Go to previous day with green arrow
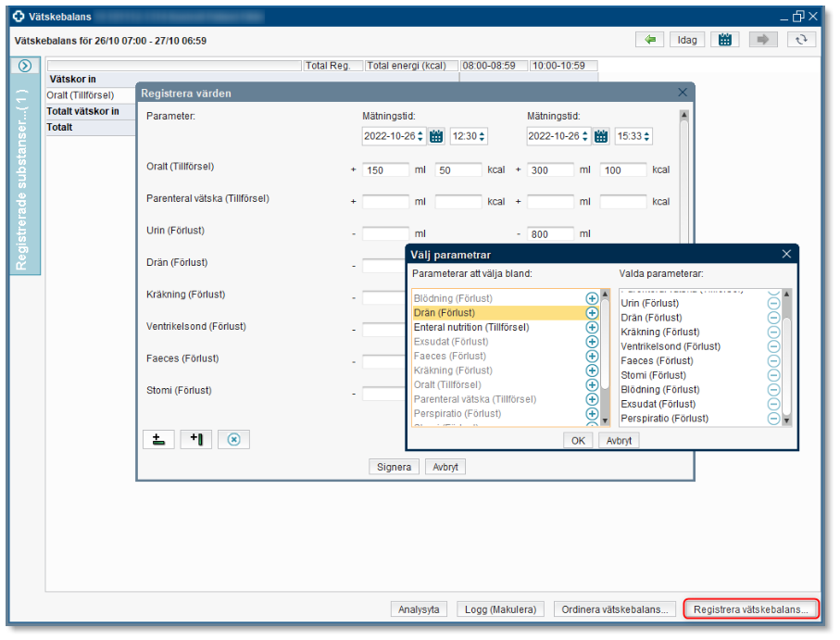The width and height of the screenshot is (840, 640). (x=649, y=40)
